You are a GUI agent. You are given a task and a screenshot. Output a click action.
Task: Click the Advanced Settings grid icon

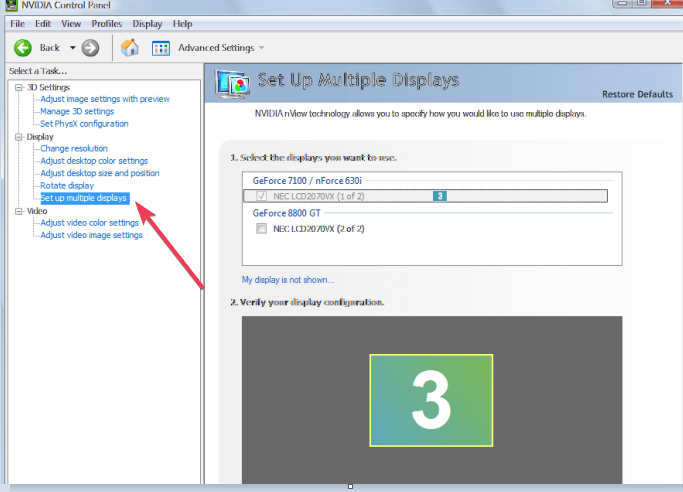[x=161, y=48]
